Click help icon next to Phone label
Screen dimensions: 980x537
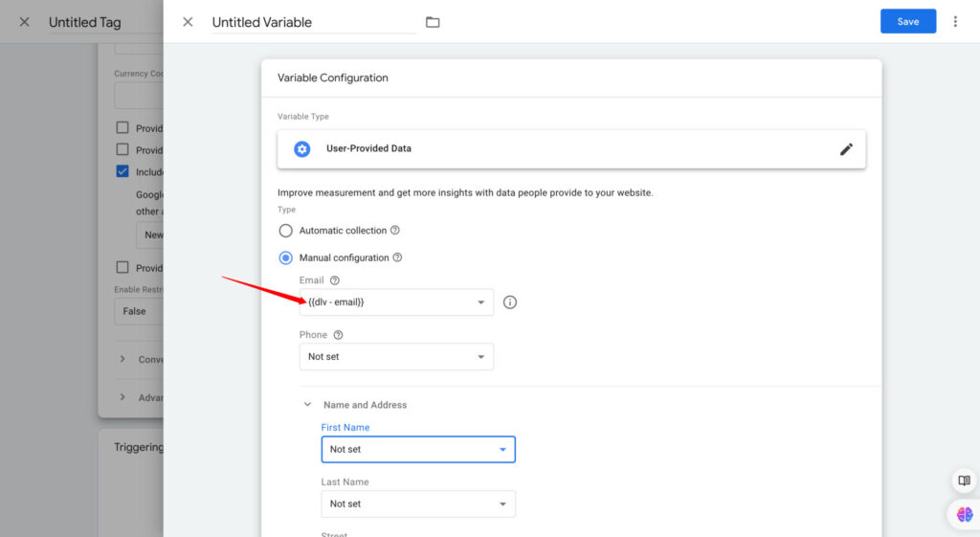tap(338, 335)
